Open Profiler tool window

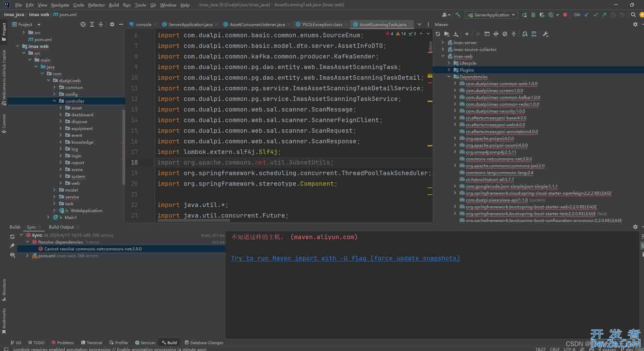119,342
